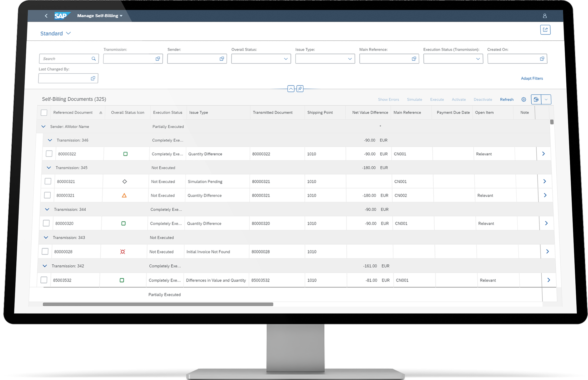This screenshot has width=588, height=380.
Task: Pin the filter bar
Action: 300,89
